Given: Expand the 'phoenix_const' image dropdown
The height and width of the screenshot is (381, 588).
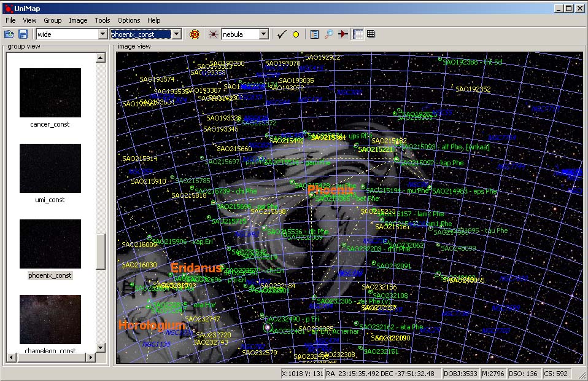Looking at the screenshot, I should [177, 34].
